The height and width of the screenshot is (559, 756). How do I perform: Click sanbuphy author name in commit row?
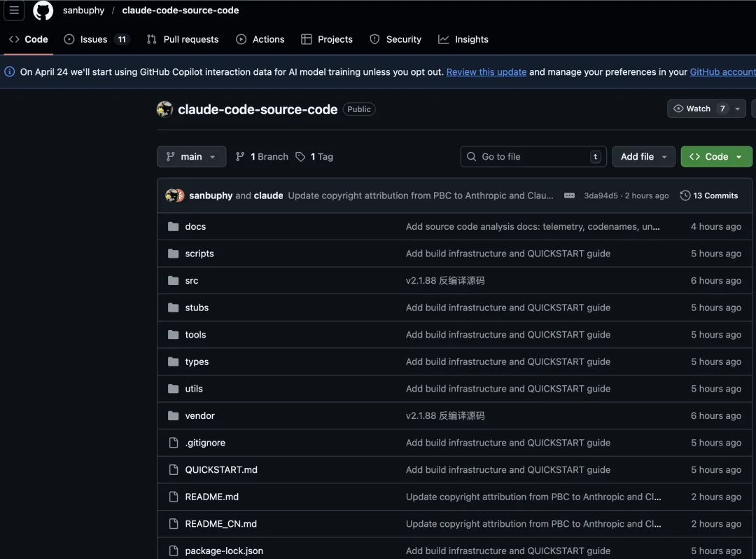click(211, 195)
